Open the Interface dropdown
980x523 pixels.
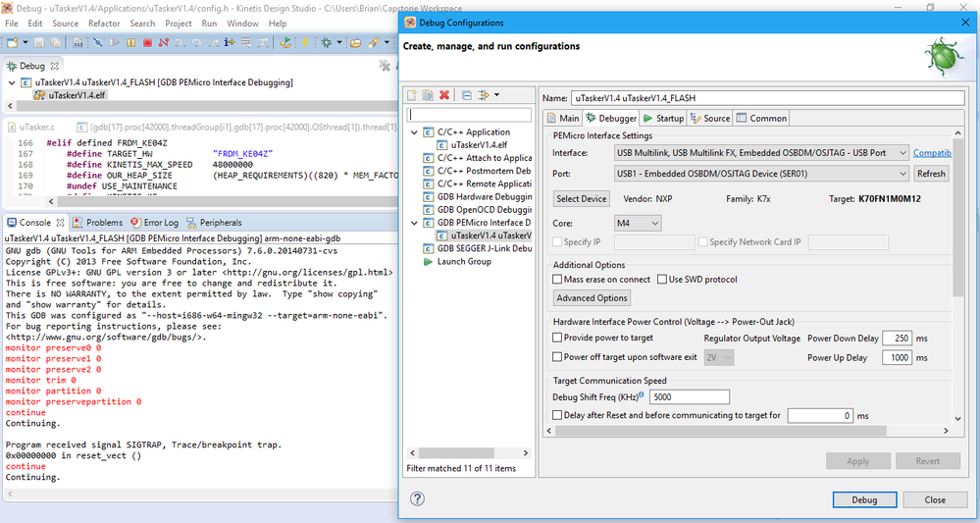coord(761,152)
